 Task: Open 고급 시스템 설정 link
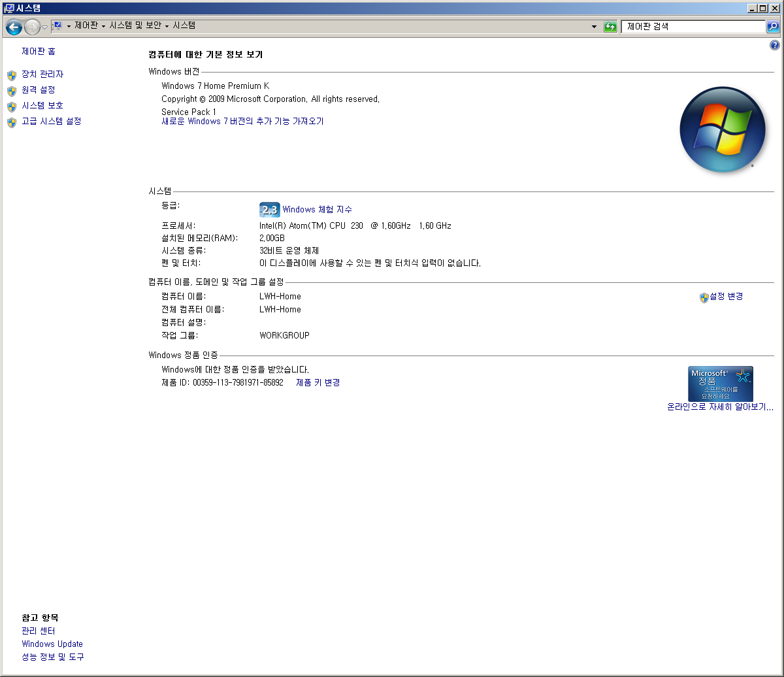pyautogui.click(x=52, y=121)
